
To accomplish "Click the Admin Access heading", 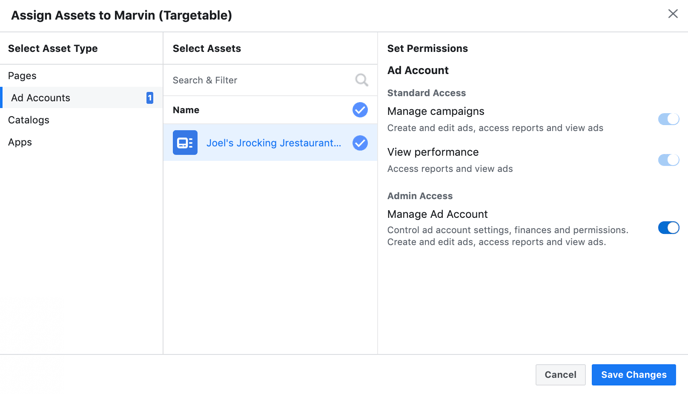I will [x=420, y=196].
